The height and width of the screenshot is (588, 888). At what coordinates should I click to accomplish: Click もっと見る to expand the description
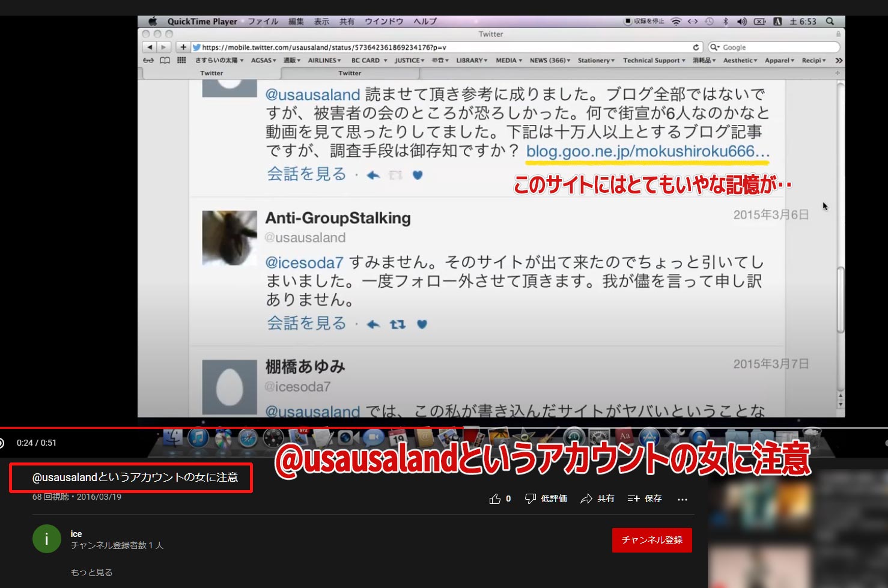91,572
